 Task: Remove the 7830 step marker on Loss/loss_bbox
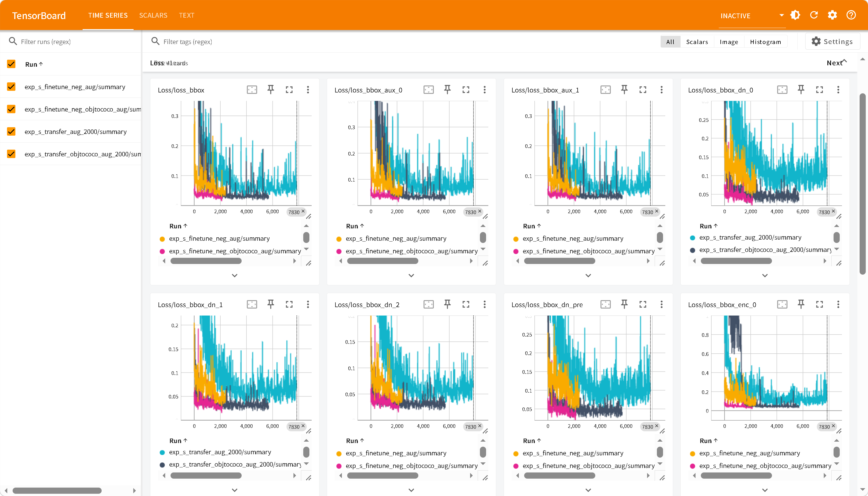(x=303, y=211)
